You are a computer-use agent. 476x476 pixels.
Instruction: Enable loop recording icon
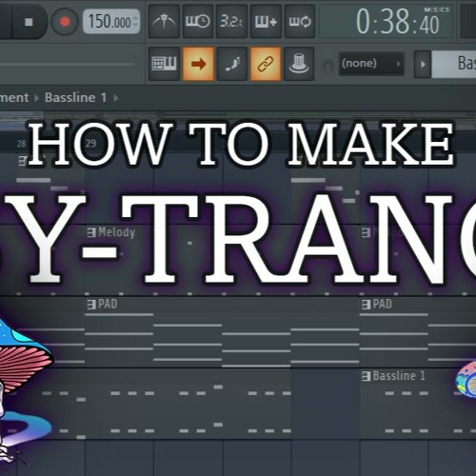click(x=300, y=22)
